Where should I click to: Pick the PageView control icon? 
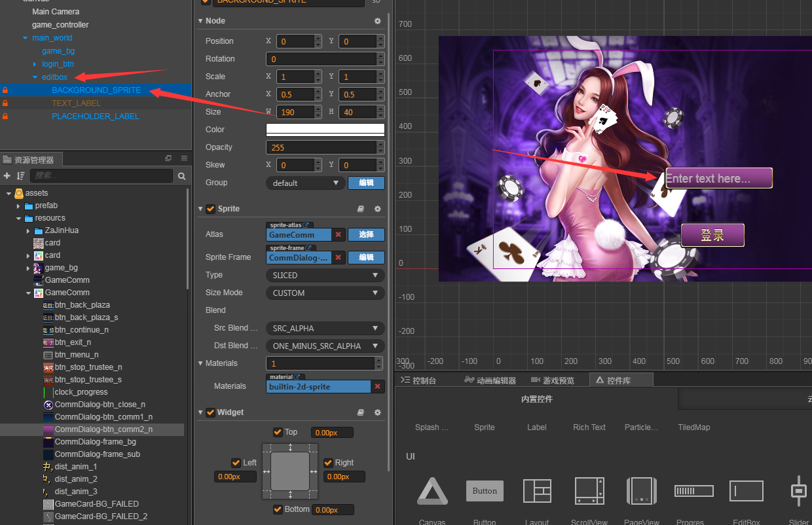tap(642, 491)
